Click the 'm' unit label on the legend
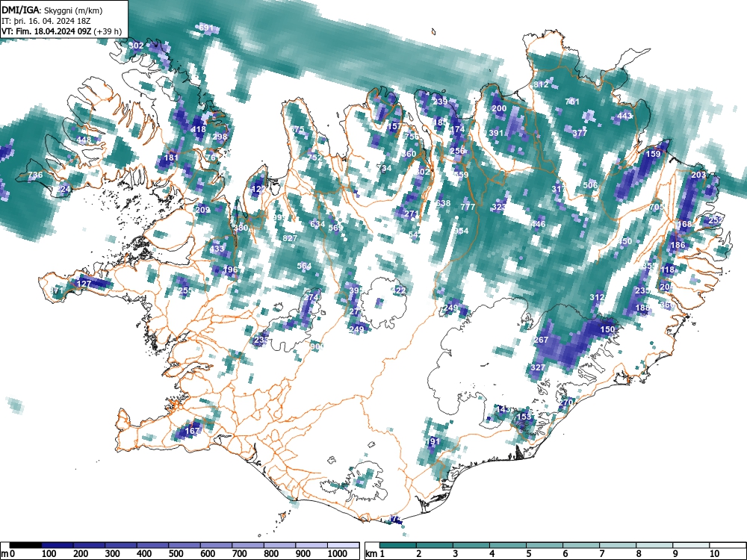 pos(5,553)
